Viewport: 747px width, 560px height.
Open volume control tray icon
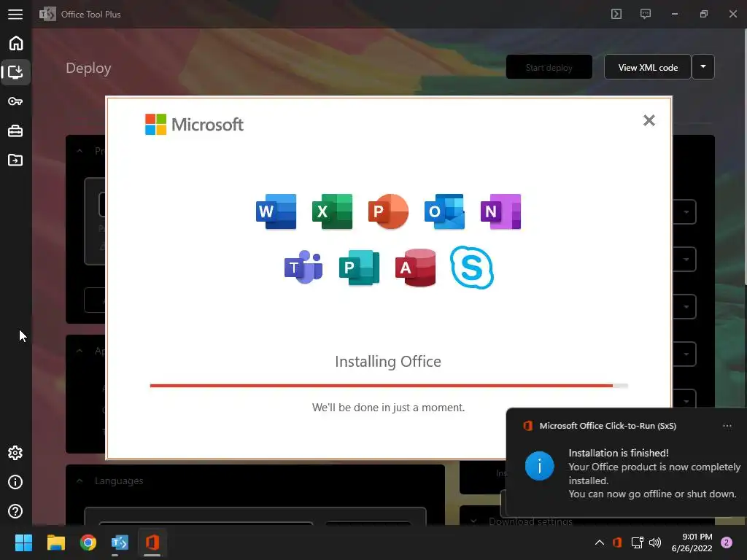(x=655, y=542)
